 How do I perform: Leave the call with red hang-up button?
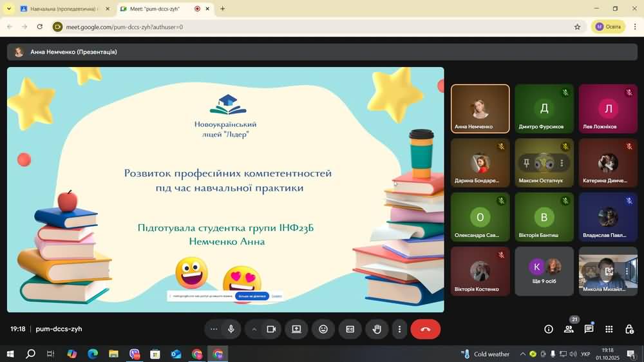426,329
